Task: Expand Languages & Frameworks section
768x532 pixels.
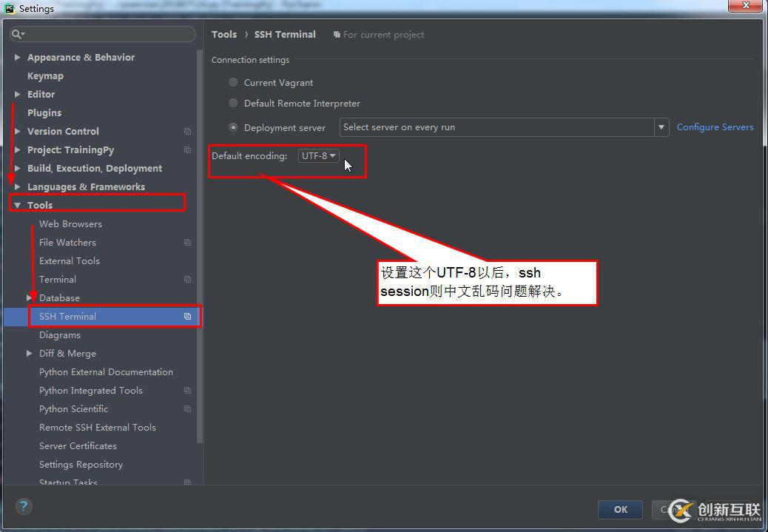Action: (18, 186)
